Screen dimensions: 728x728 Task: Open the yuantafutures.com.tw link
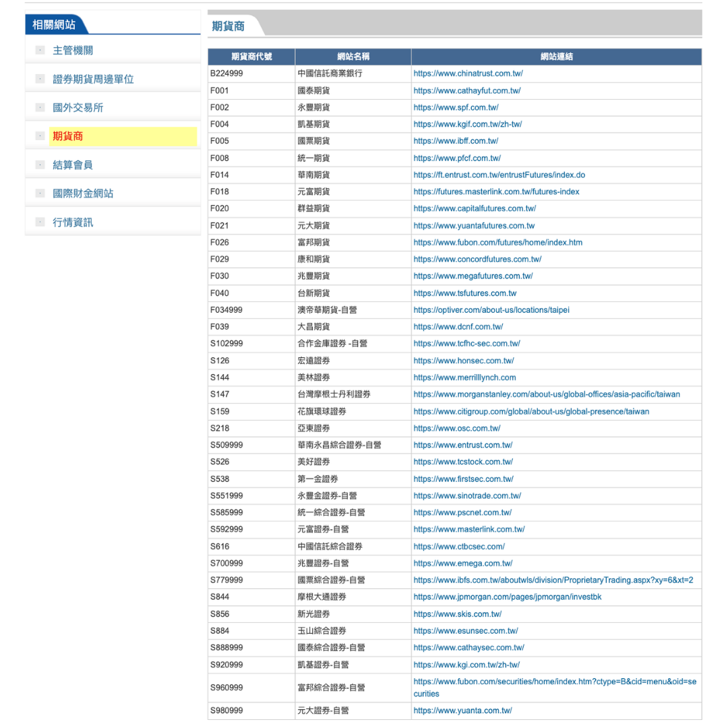474,226
